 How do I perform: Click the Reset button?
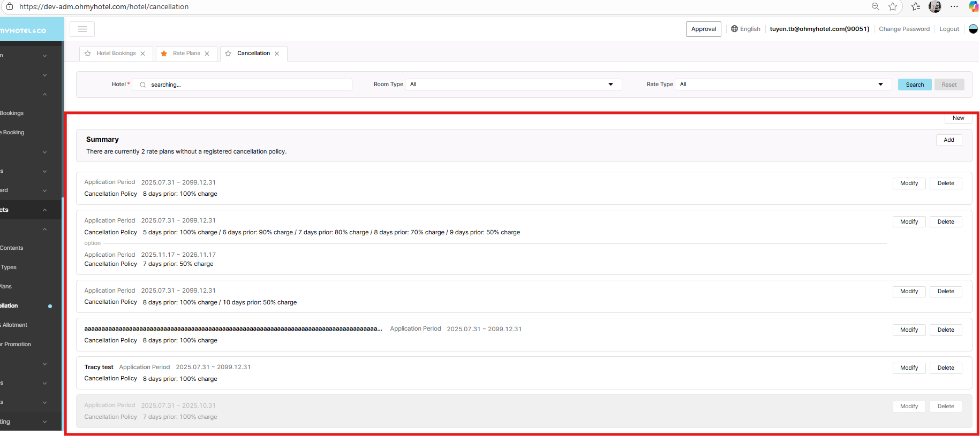pos(949,85)
